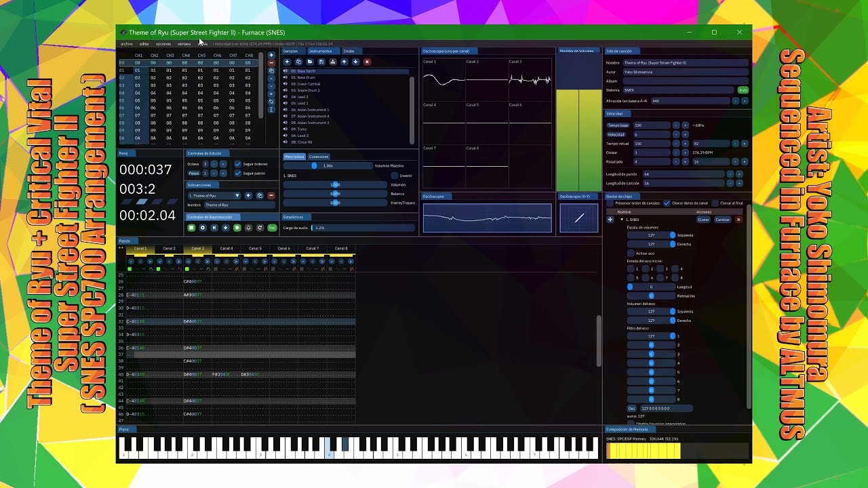The image size is (868, 488).
Task: Toggle order link mode chain icon
Action: (x=271, y=102)
